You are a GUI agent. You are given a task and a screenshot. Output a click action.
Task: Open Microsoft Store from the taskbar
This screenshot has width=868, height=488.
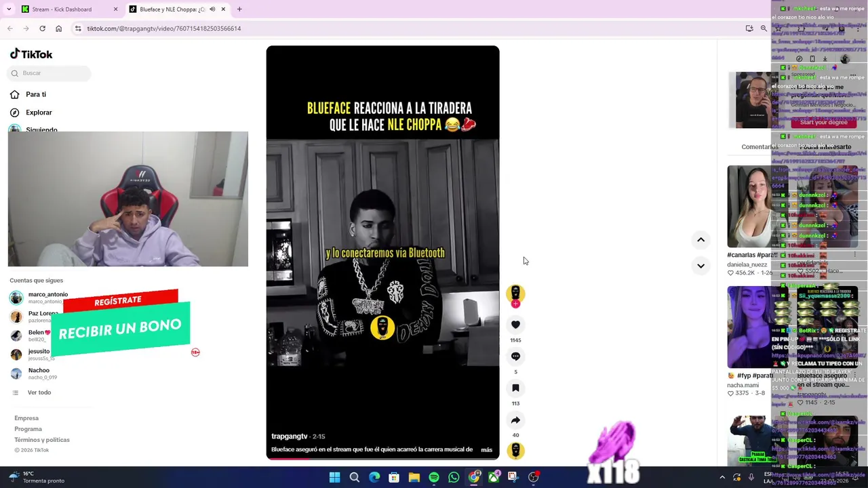coord(394,477)
